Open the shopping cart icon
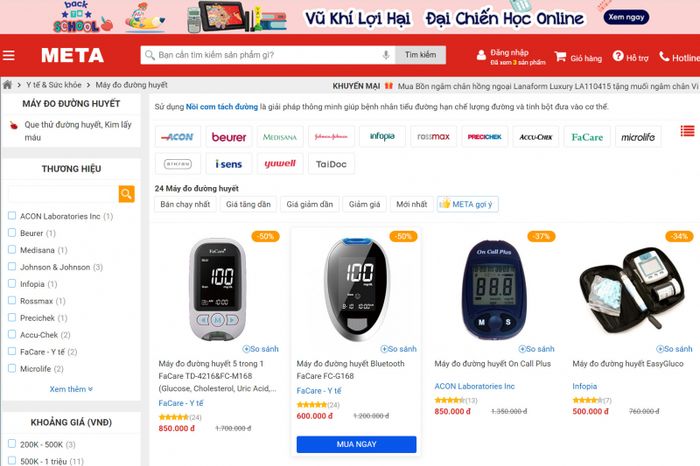Image resolution: width=700 pixels, height=466 pixels. (560, 56)
